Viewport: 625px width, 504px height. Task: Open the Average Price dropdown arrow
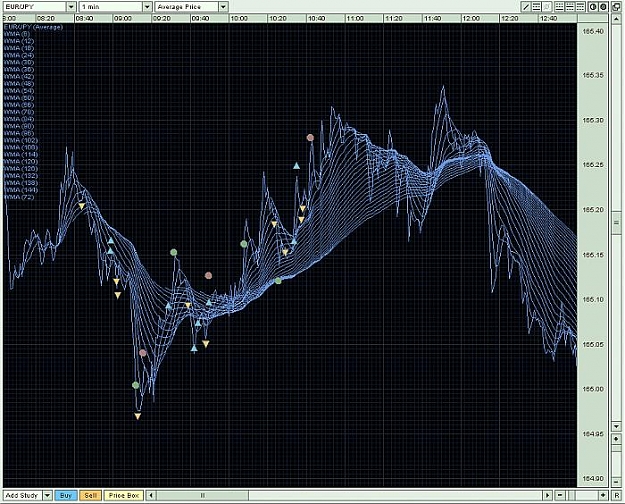[x=223, y=7]
